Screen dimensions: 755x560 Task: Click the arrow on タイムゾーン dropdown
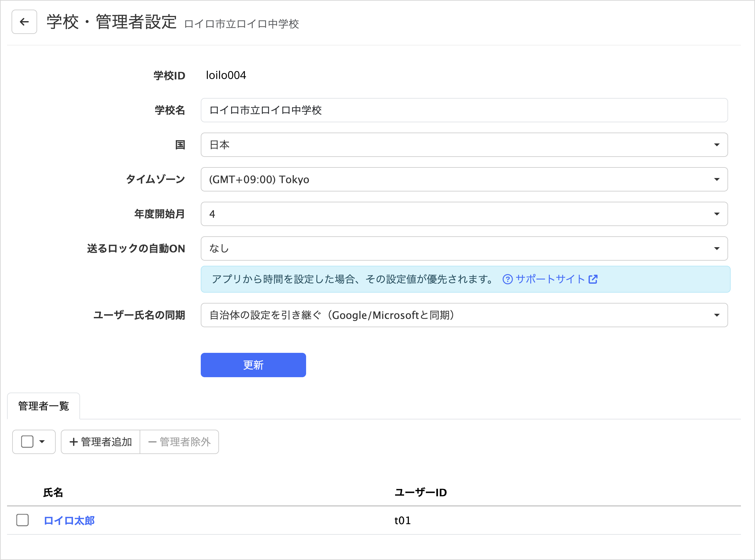[716, 180]
